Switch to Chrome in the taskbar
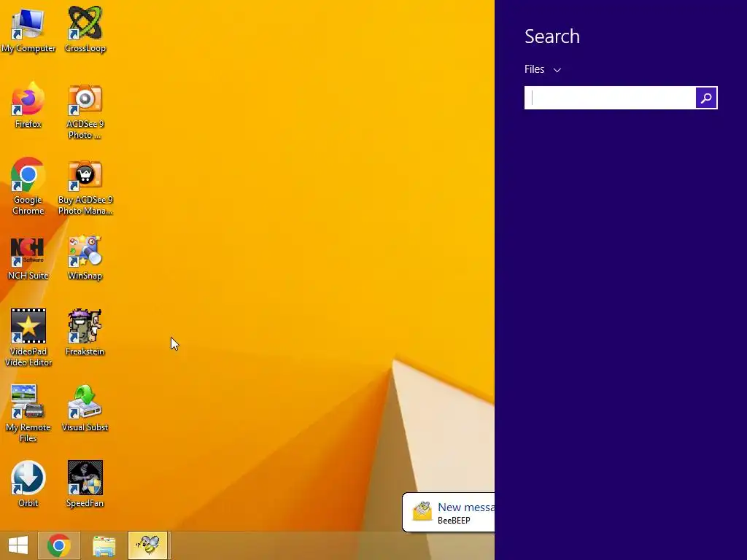The width and height of the screenshot is (747, 560). (59, 545)
